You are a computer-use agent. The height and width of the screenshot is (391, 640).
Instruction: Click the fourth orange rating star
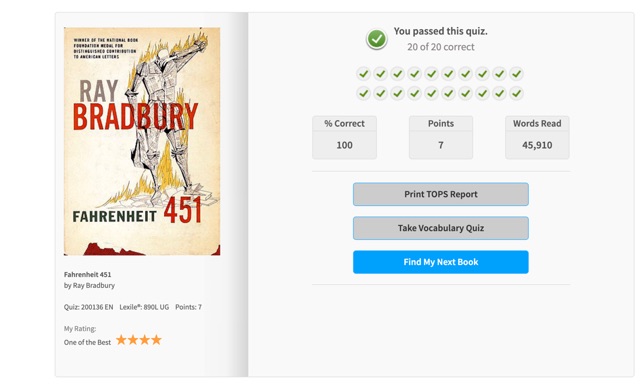click(156, 340)
